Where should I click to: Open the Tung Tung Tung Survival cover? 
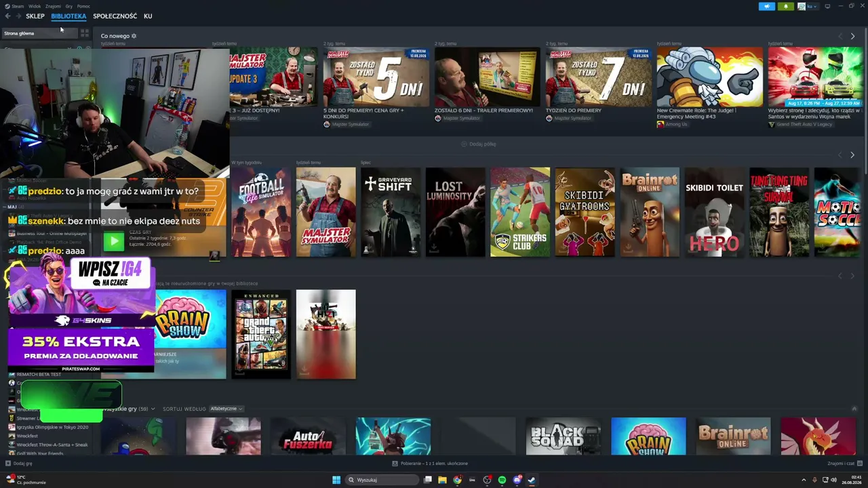coord(779,212)
